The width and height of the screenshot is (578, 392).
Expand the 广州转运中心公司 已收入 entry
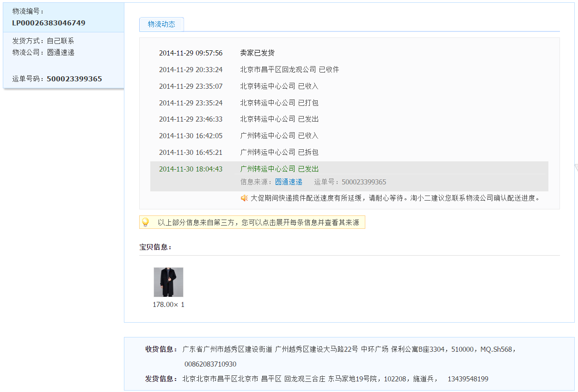279,136
